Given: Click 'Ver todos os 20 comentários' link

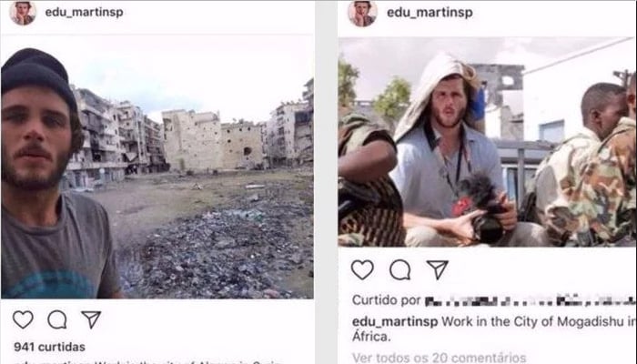Looking at the screenshot, I should pyautogui.click(x=439, y=358).
